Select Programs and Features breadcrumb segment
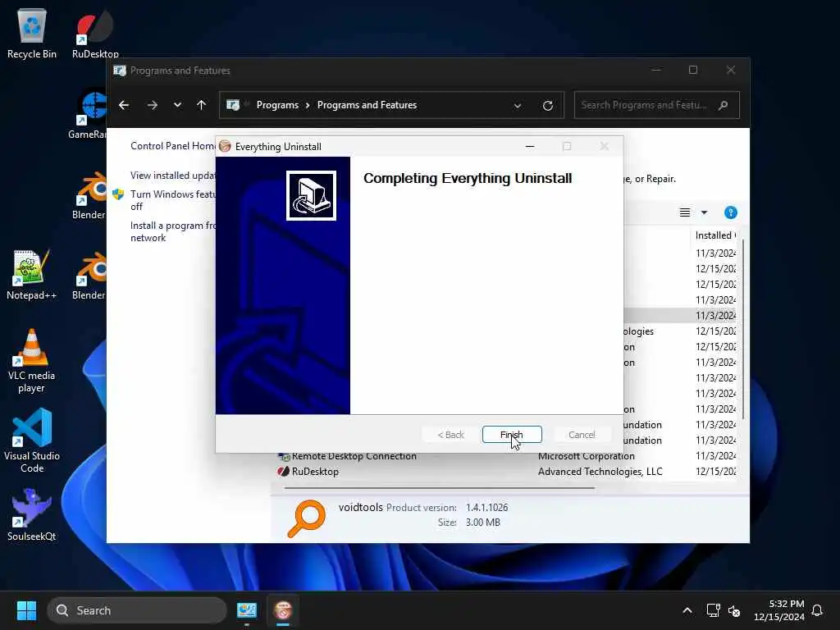This screenshot has height=630, width=840. pos(367,105)
